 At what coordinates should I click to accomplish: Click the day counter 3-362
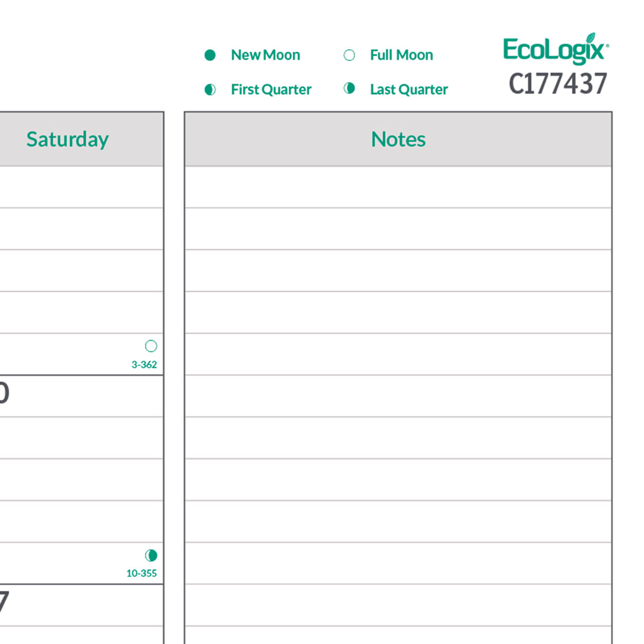click(x=144, y=364)
